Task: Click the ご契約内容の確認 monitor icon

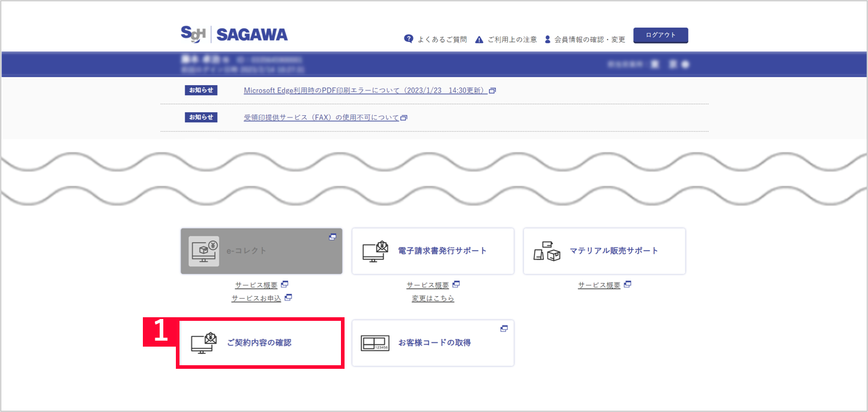Action: point(203,343)
